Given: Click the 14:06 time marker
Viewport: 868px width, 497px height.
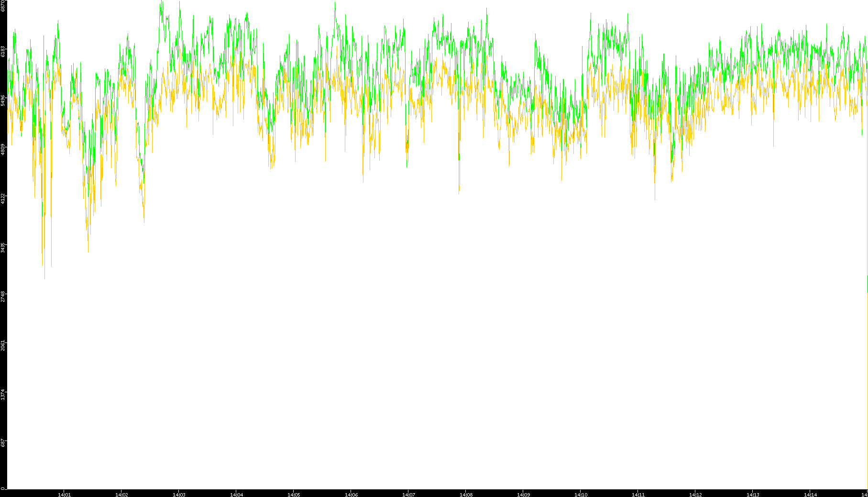Looking at the screenshot, I should tap(351, 494).
